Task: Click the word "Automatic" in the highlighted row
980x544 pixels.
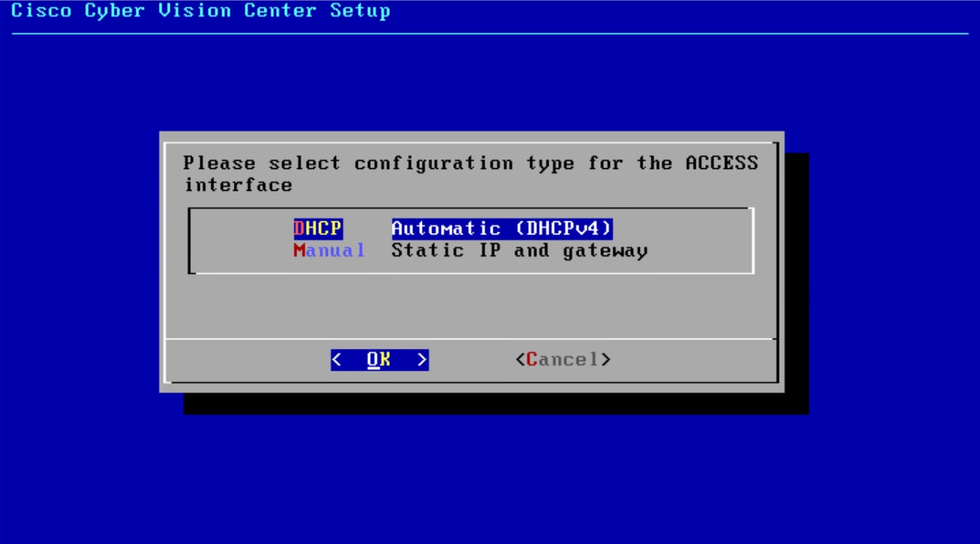Action: coord(446,229)
